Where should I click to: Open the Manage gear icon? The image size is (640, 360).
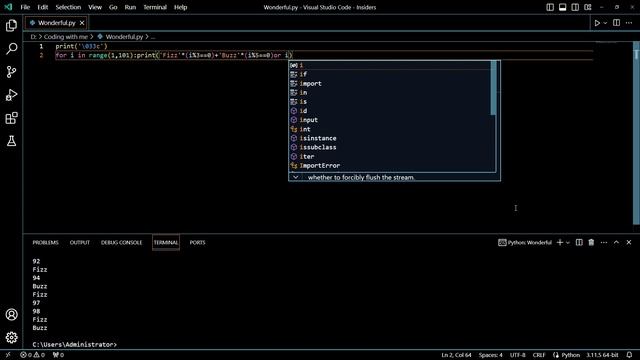pos(11,337)
